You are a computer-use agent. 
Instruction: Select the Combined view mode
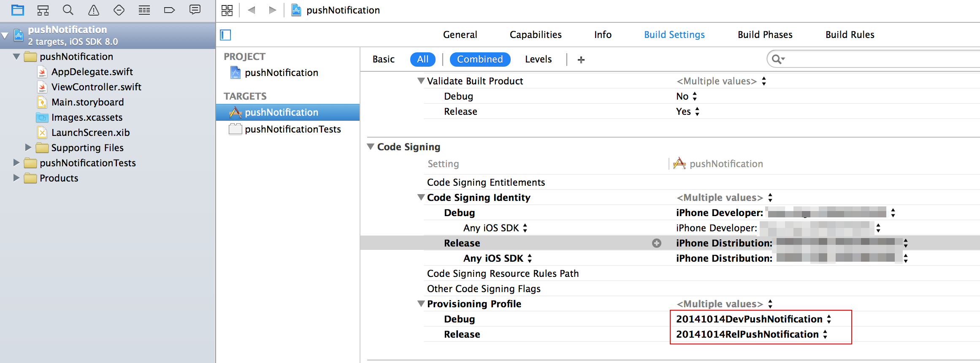pos(480,60)
